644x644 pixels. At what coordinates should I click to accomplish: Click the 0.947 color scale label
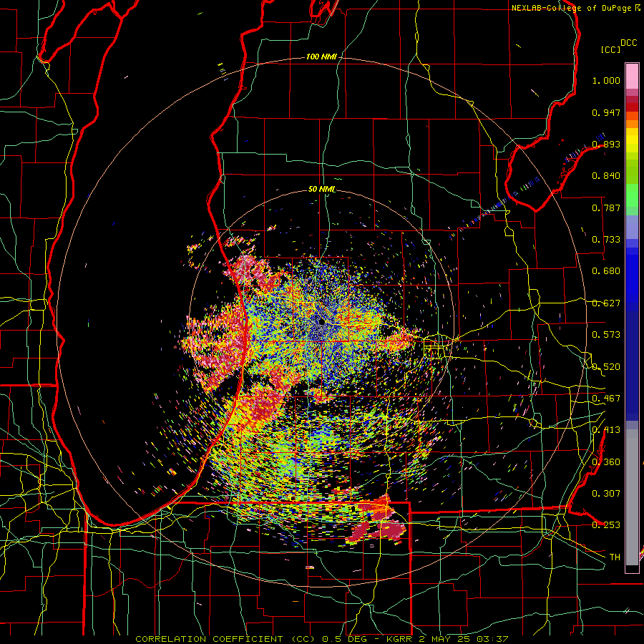click(606, 112)
